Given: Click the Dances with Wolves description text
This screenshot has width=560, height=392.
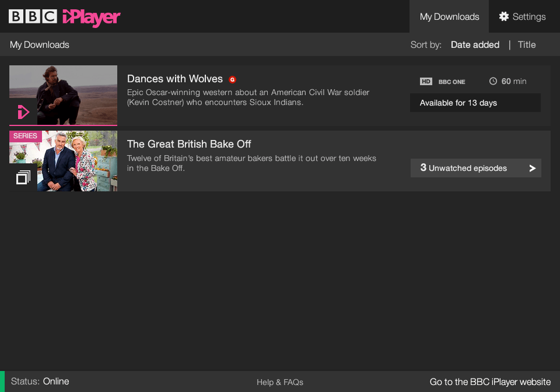Looking at the screenshot, I should point(249,97).
